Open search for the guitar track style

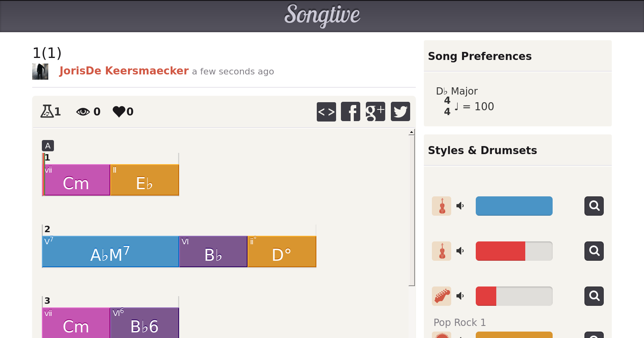594,296
